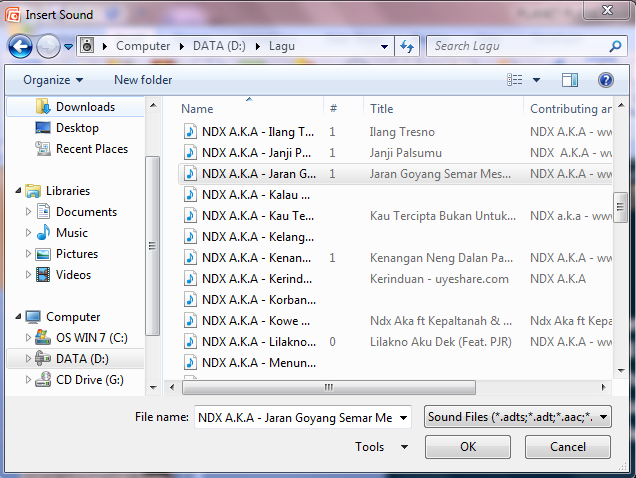The width and height of the screenshot is (636, 478).
Task: Select DATA (D:) in the address breadcrumb
Action: pyautogui.click(x=219, y=46)
